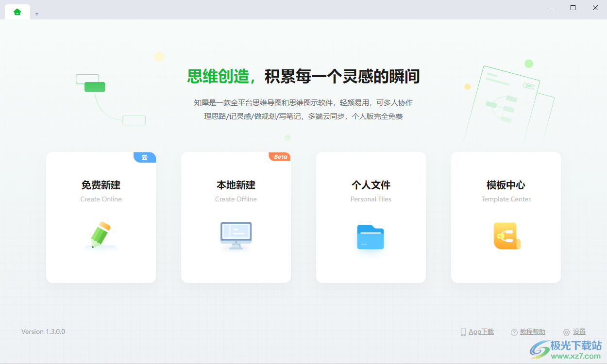Maximize the application window

pyautogui.click(x=573, y=8)
